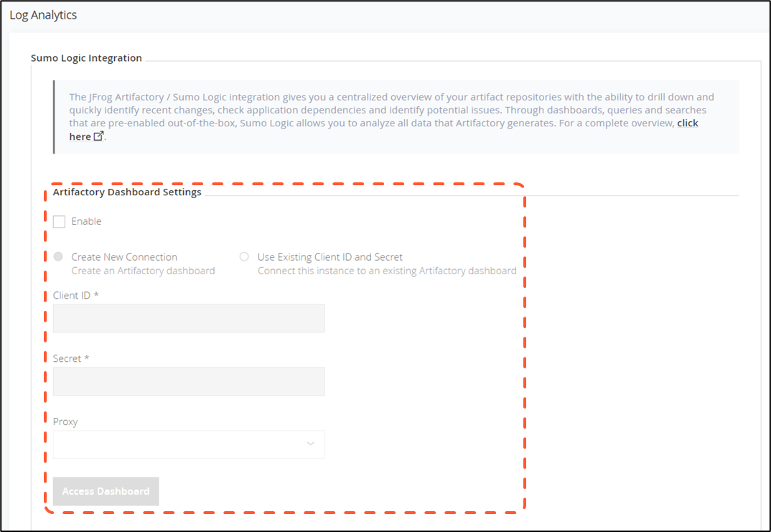
Task: Open the Proxy dropdown
Action: 189,444
